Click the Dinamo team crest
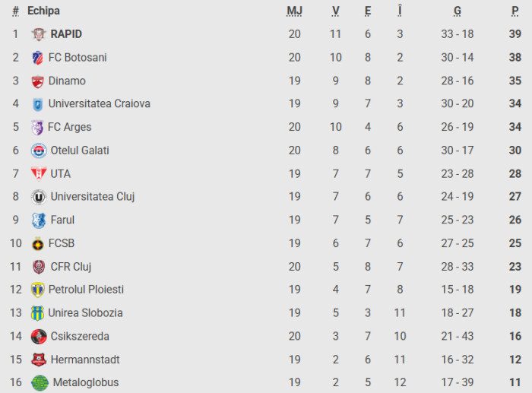Screen dimensions: 532x393 [37, 81]
